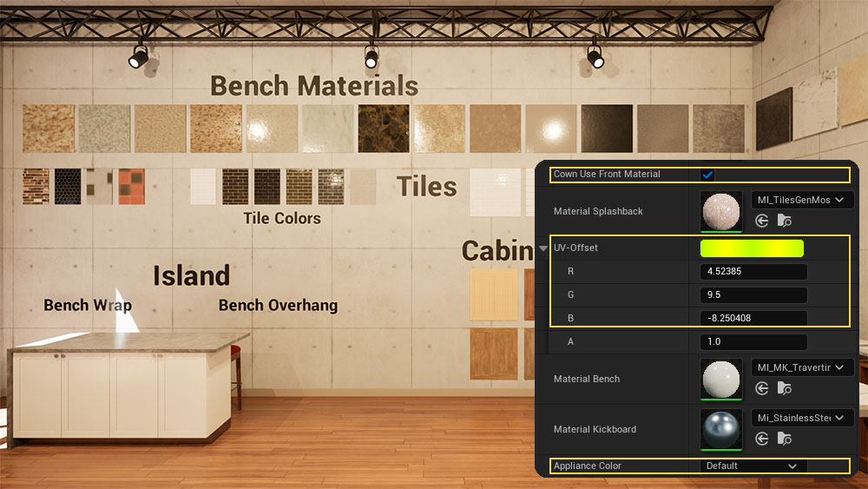Open the MI_TilesGenMos material dropdown

click(802, 201)
